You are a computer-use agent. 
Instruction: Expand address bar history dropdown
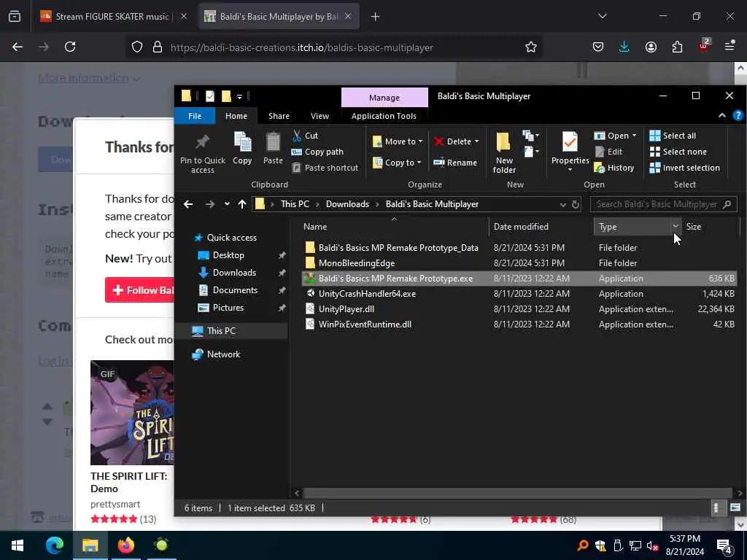point(562,204)
